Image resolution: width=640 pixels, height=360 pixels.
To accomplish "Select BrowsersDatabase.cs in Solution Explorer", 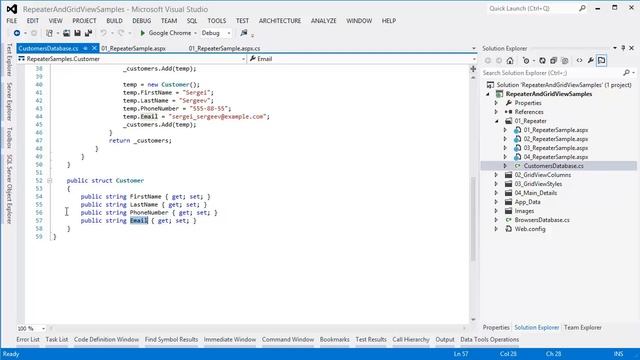I will pos(542,220).
